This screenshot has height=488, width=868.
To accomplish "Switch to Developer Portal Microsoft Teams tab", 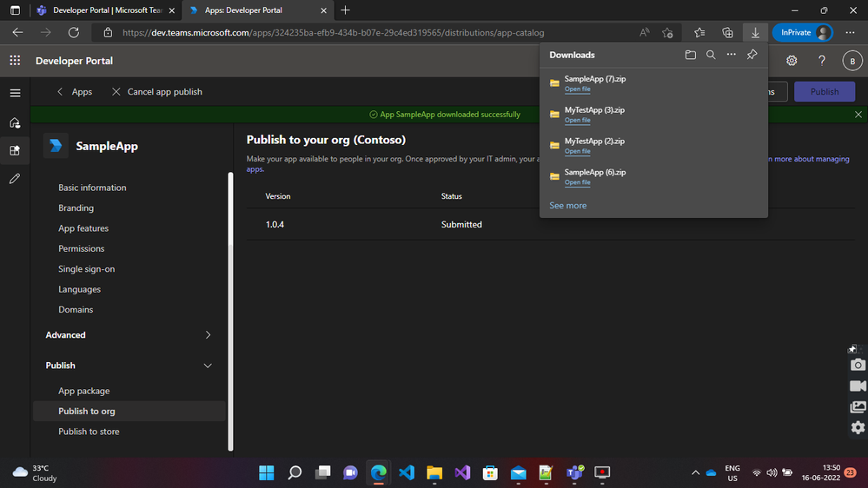I will point(105,10).
